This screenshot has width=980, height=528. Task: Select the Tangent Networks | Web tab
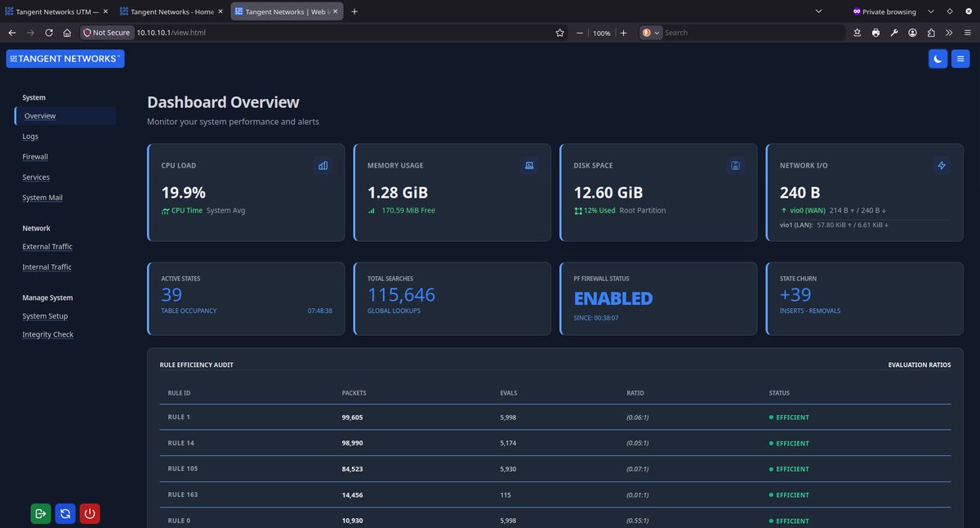(286, 11)
